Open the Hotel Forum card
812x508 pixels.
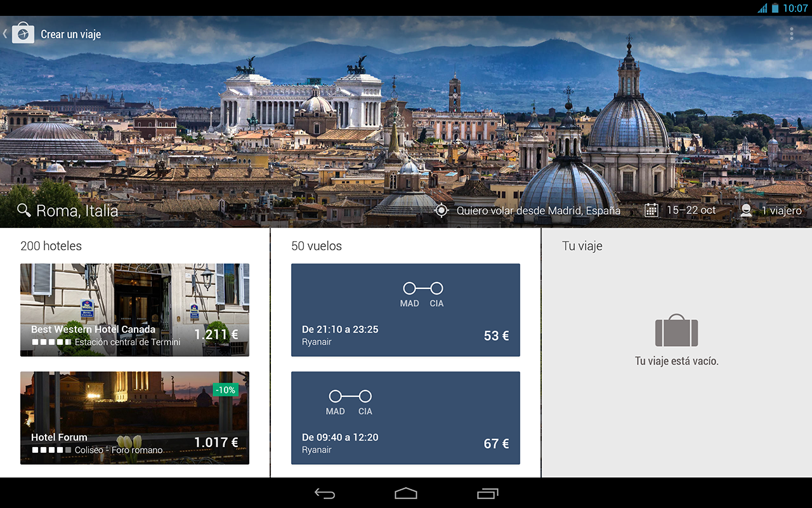coord(134,418)
